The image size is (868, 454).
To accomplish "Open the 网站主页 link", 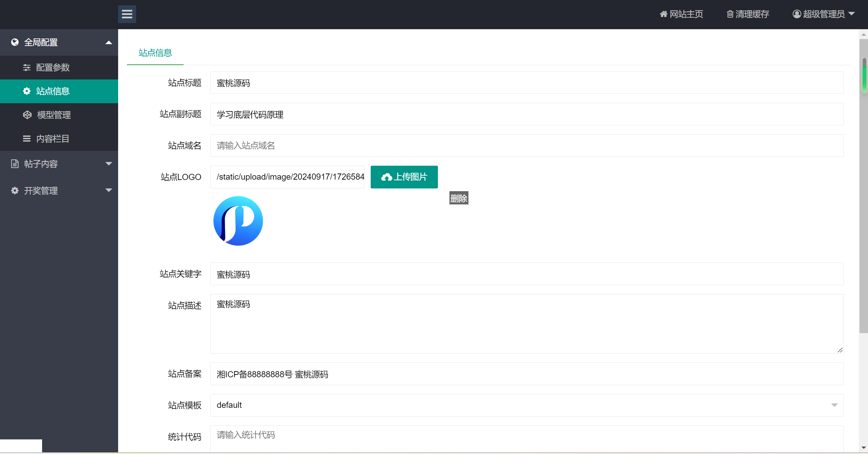I will click(x=681, y=14).
